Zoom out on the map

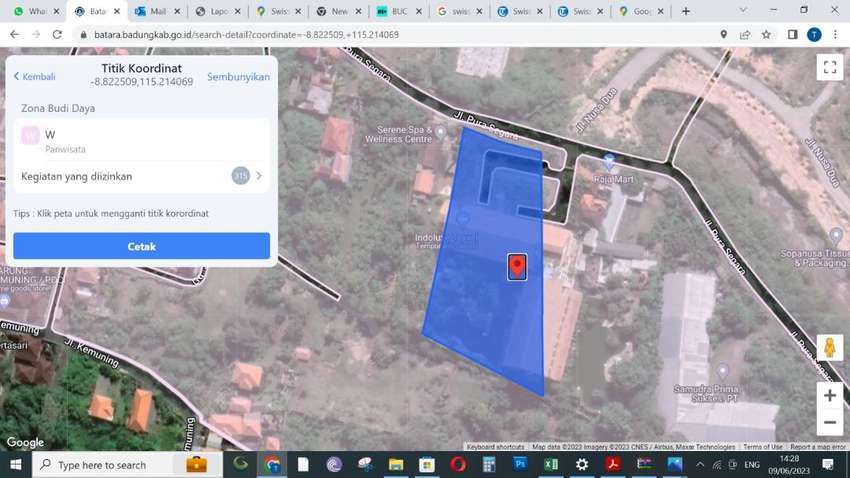pyautogui.click(x=829, y=423)
